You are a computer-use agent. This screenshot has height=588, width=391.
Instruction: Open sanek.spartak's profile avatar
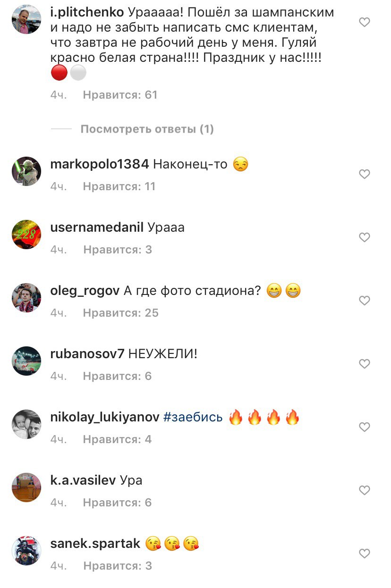pyautogui.click(x=26, y=551)
